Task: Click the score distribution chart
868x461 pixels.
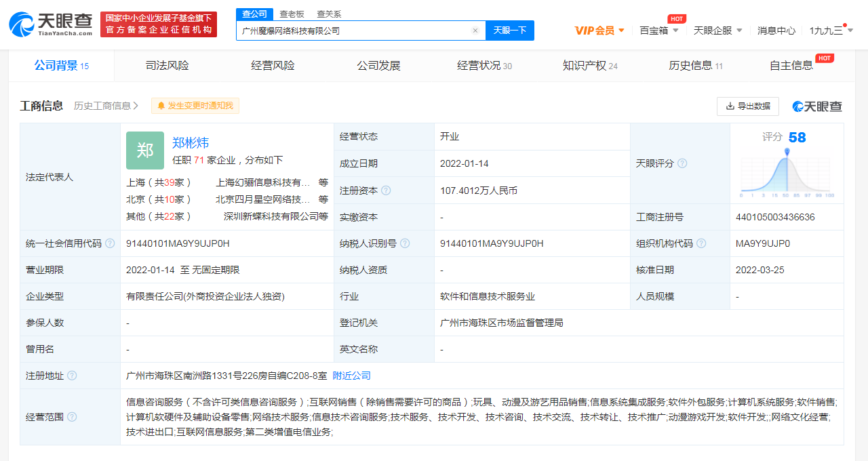Action: pyautogui.click(x=787, y=173)
